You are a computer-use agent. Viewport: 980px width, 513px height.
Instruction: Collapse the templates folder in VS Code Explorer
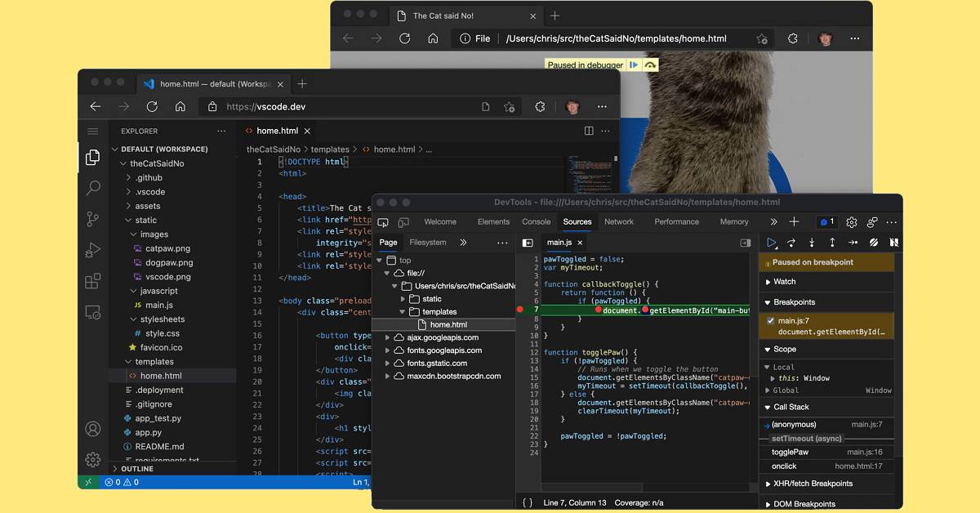tap(154, 362)
